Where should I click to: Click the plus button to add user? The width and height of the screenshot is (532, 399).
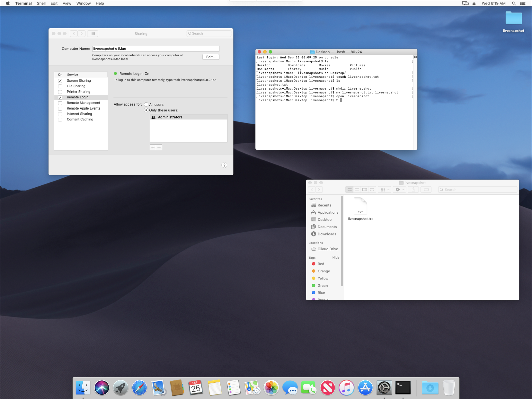tap(153, 147)
